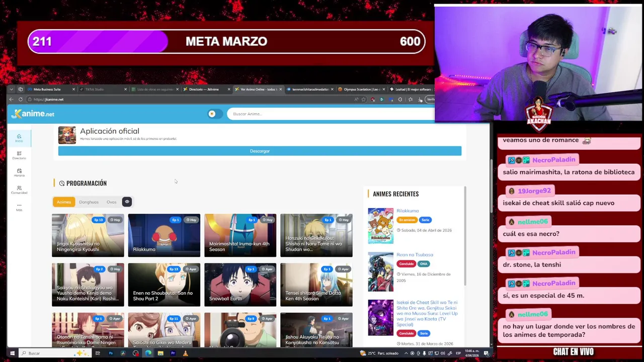Click the browser downloads icon
The height and width of the screenshot is (362, 644).
420,99
